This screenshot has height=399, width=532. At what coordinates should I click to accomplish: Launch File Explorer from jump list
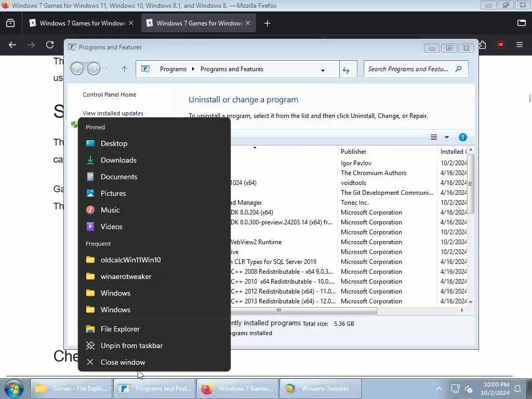154,329
